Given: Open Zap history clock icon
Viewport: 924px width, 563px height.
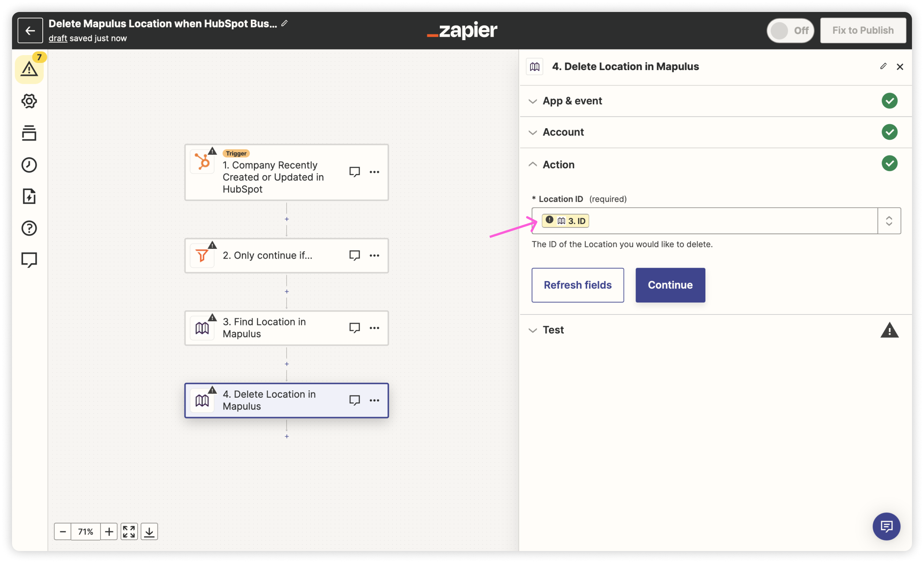Looking at the screenshot, I should tap(29, 165).
